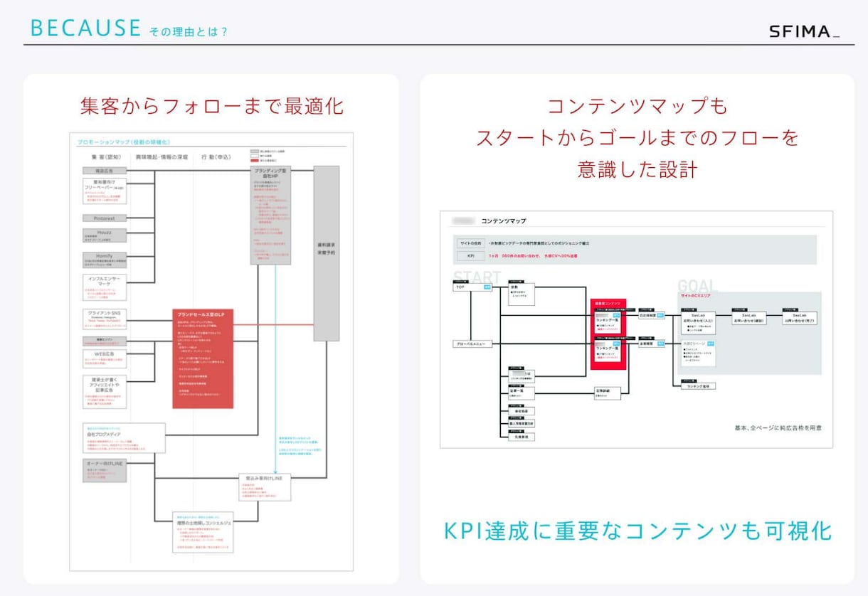Select the Pinterest box in promotion map
The image size is (868, 596).
pyautogui.click(x=105, y=218)
